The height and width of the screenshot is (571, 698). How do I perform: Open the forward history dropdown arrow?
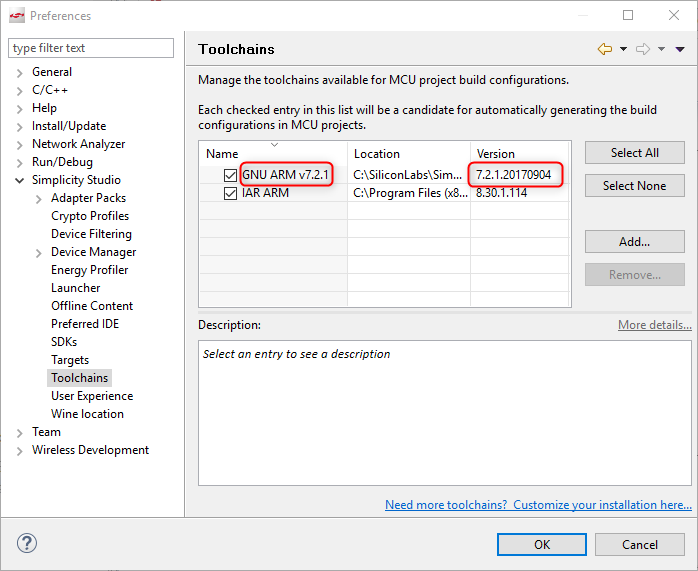tap(661, 49)
